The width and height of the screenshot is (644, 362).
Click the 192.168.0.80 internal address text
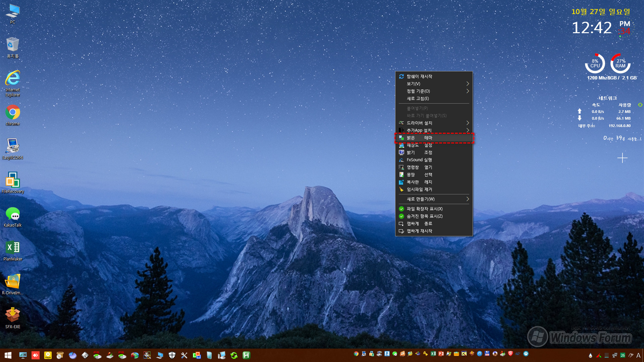620,126
